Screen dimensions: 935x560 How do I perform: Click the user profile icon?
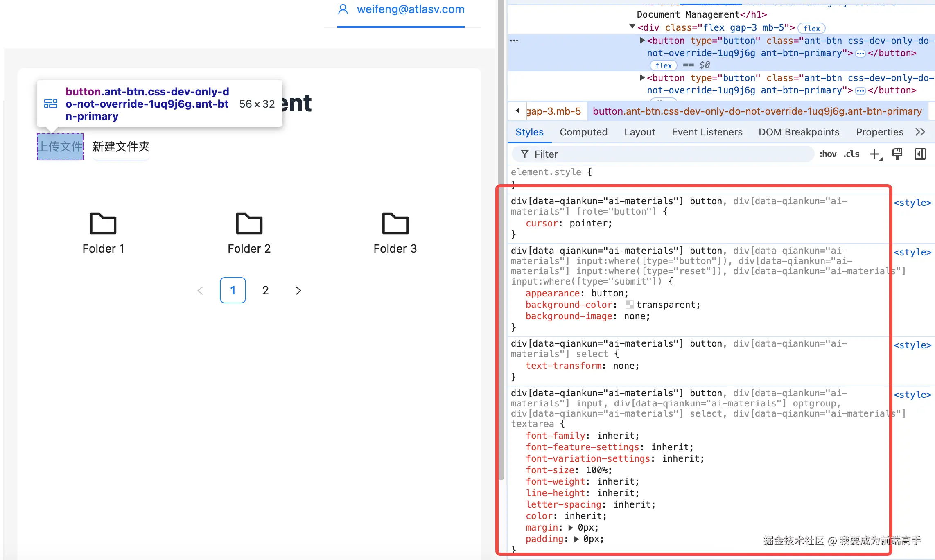(343, 9)
